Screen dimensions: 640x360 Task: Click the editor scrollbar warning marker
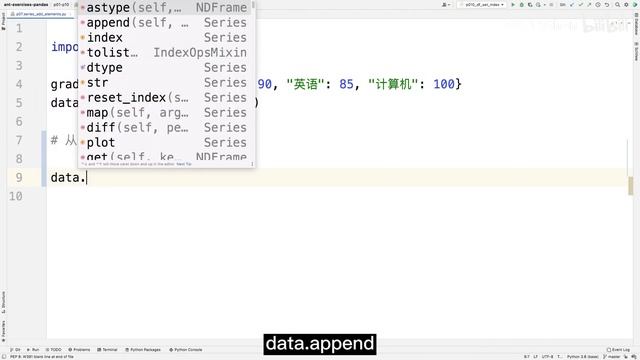click(631, 186)
